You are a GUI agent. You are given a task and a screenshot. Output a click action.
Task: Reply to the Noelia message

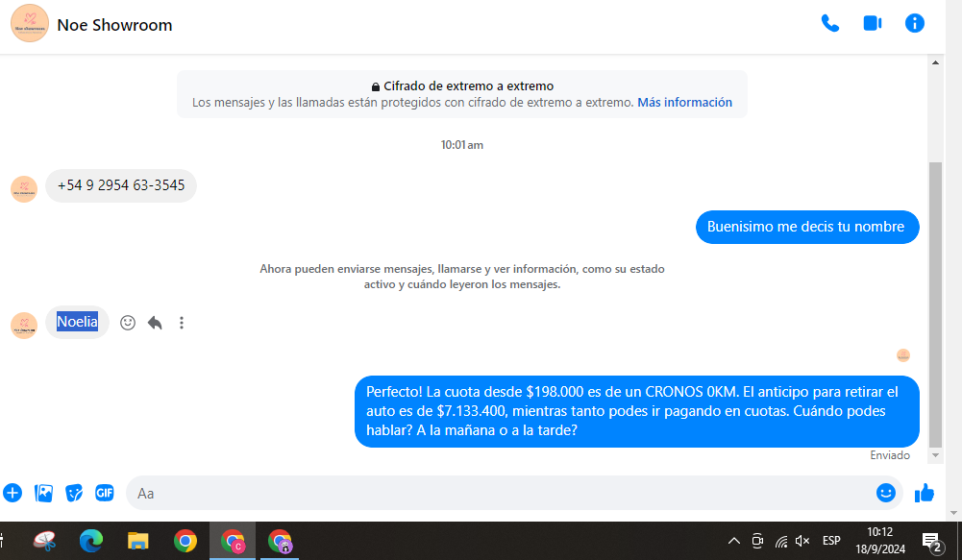[155, 323]
